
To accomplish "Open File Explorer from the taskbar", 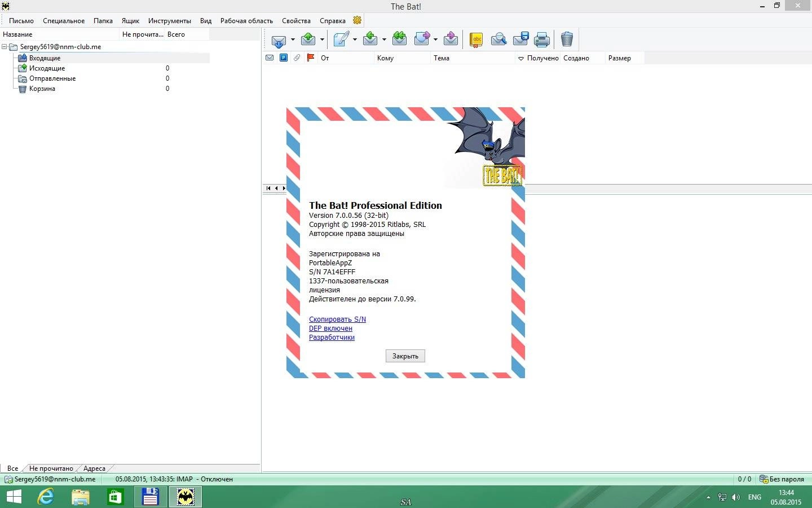I will tap(81, 497).
